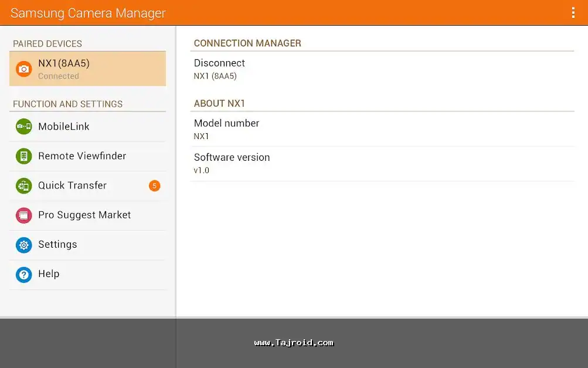Click the camera icon beside NX1(8AA5)
The image size is (588, 368).
click(23, 69)
